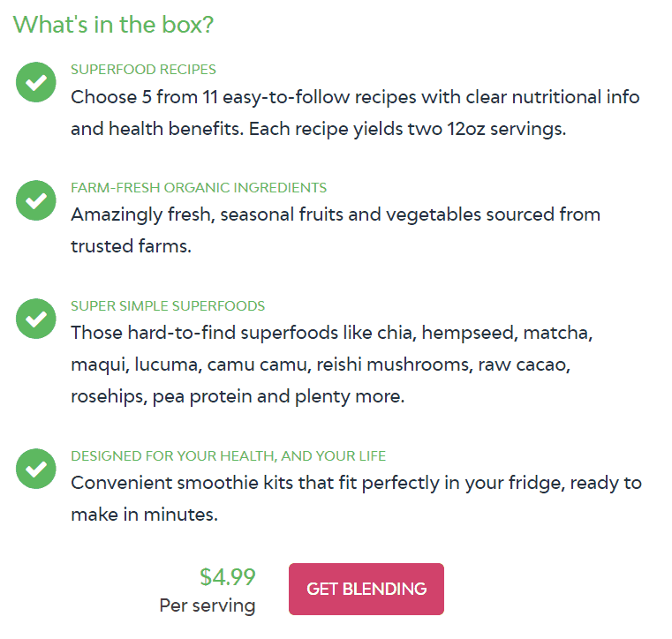Screen dimensions: 672x639
Task: Click the 'maqui, lucuma, camu camu' text line
Action: (x=321, y=365)
